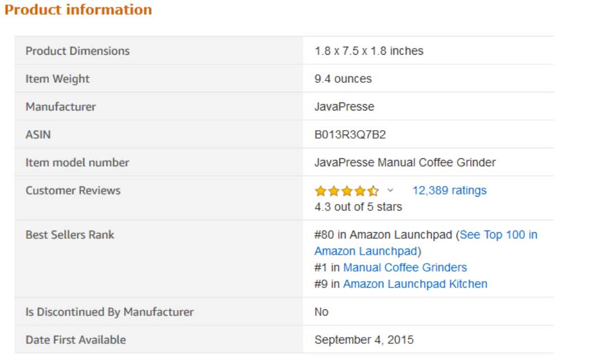Click the Customer Reviews row label
This screenshot has width=616, height=364.
click(x=73, y=190)
